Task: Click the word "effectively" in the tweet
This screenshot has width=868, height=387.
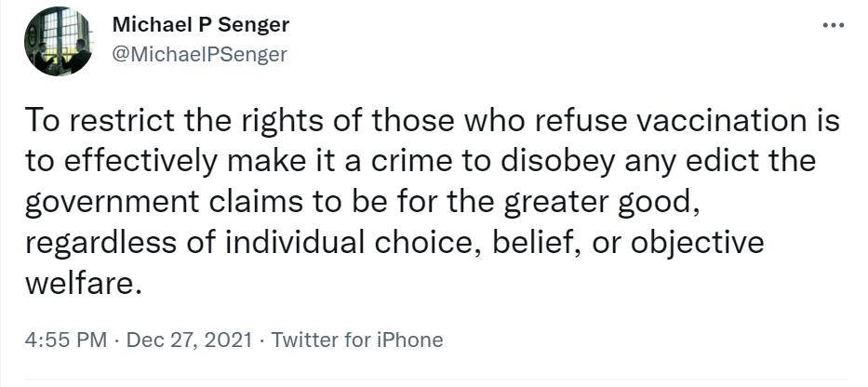Action: coord(142,162)
